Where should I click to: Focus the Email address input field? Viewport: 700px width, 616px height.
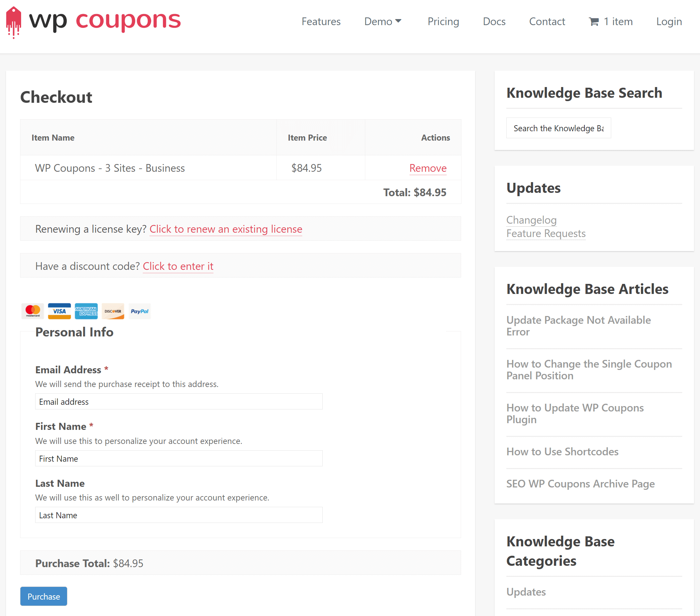point(178,401)
